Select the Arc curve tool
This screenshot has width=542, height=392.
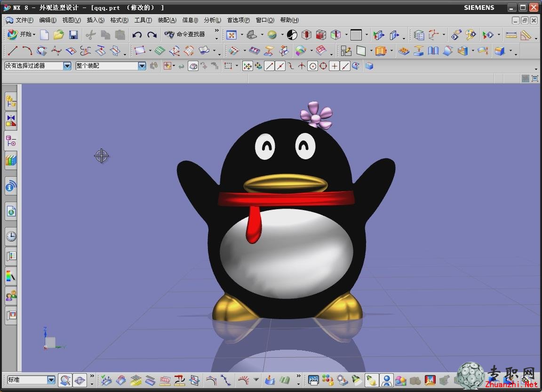pos(27,51)
